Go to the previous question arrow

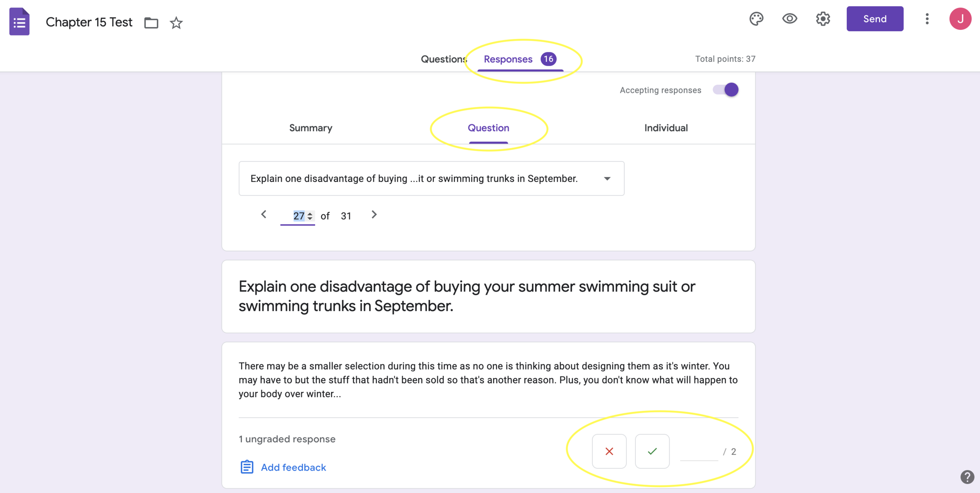point(264,215)
